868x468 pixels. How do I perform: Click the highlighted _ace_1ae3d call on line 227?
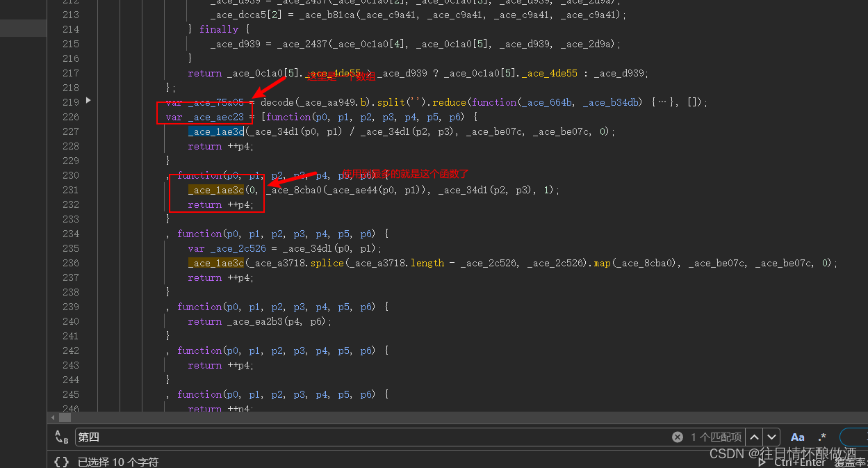pyautogui.click(x=216, y=131)
